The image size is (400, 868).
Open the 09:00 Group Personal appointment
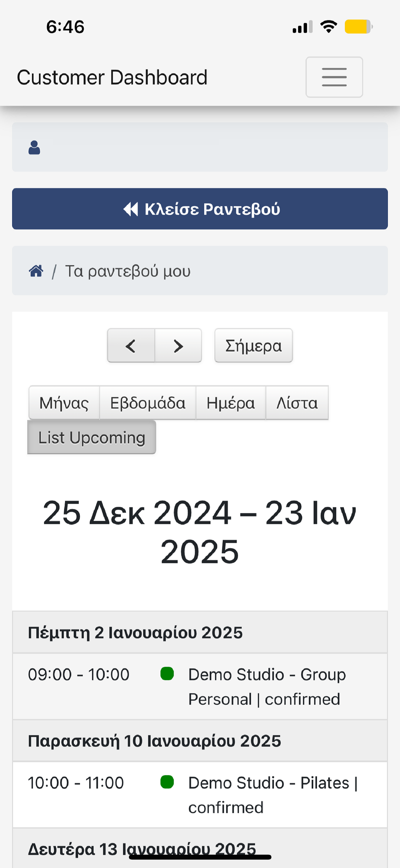(x=200, y=687)
